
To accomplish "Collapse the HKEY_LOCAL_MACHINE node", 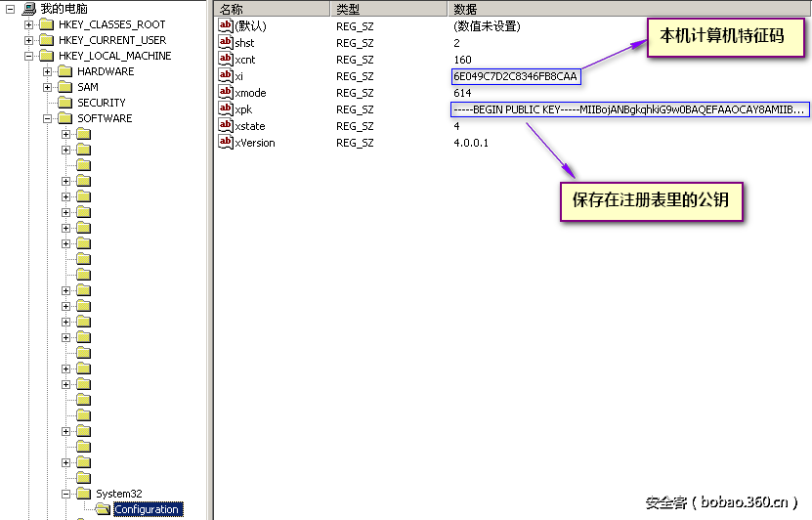I will pyautogui.click(x=28, y=56).
